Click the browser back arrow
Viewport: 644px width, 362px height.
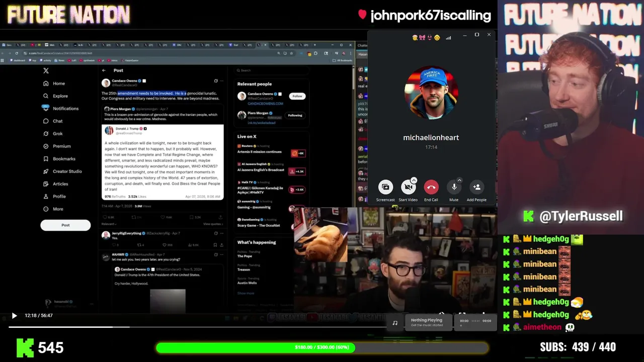coord(4,53)
